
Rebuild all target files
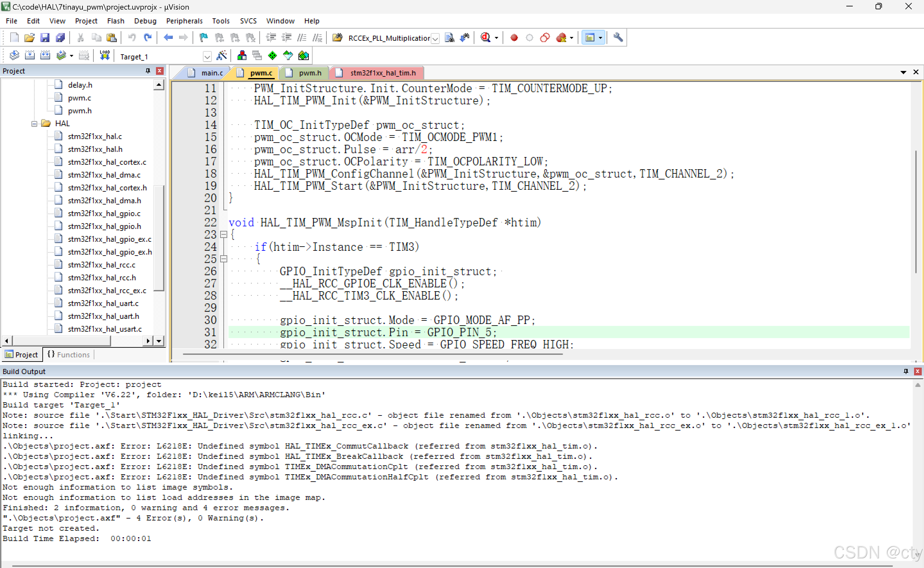(x=45, y=55)
